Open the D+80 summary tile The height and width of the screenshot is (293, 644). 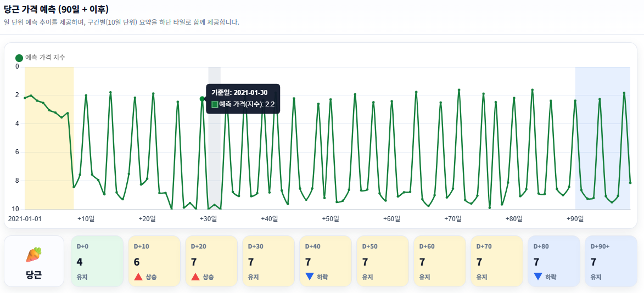click(554, 261)
